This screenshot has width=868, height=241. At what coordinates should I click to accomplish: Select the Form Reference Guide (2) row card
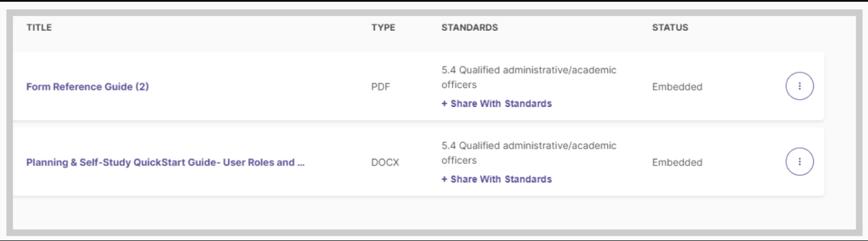[x=418, y=86]
